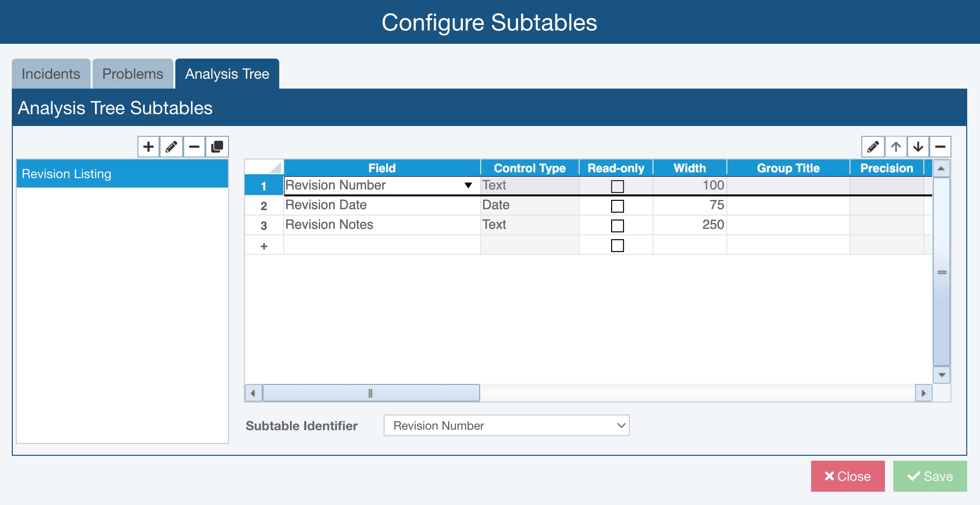
Task: Add a new subtable with plus icon
Action: tap(148, 147)
